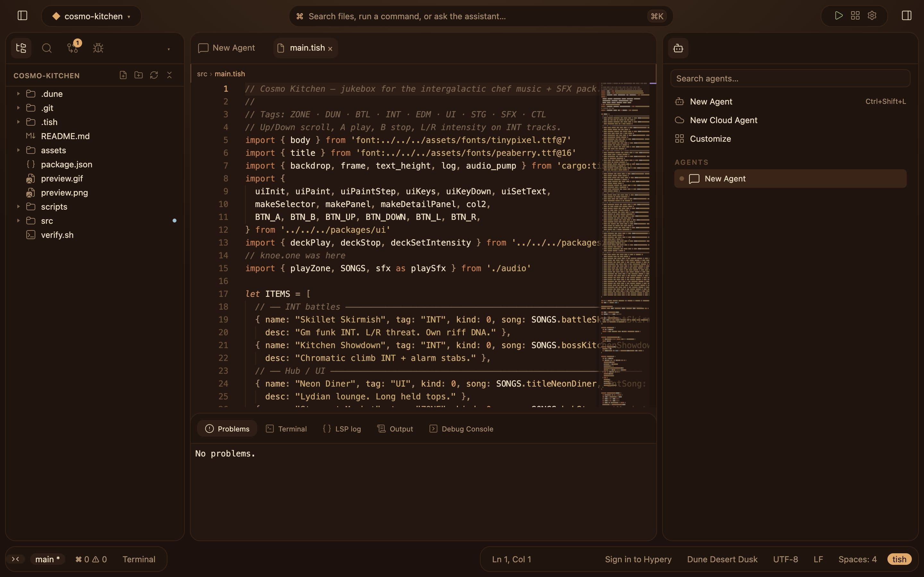
Task: Switch to the Terminal tab in bottom panel
Action: pos(287,429)
